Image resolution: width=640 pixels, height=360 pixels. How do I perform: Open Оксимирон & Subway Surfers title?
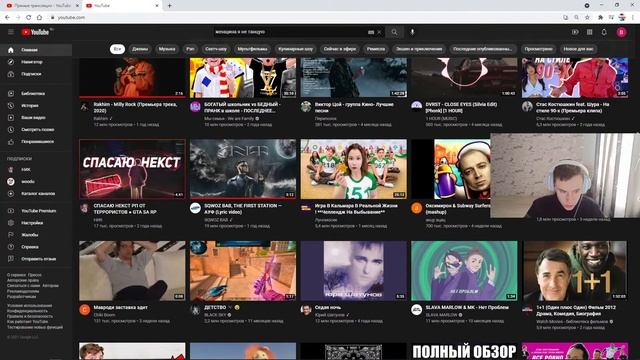click(458, 209)
